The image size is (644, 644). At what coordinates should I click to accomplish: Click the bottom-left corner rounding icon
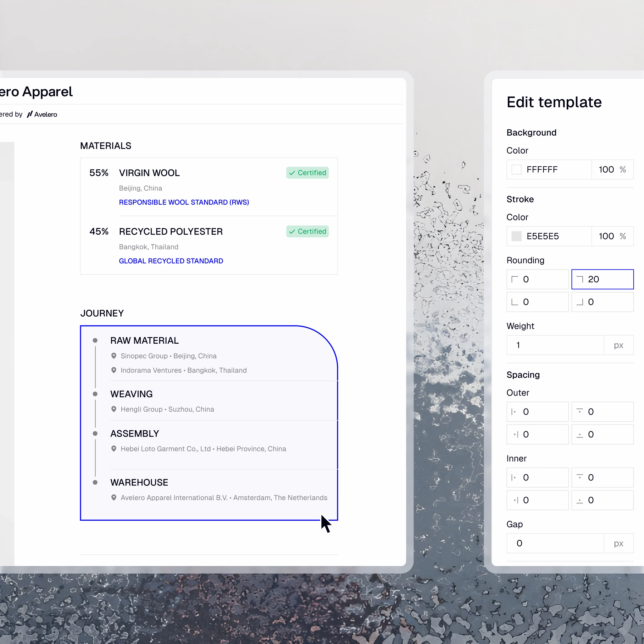coord(515,302)
